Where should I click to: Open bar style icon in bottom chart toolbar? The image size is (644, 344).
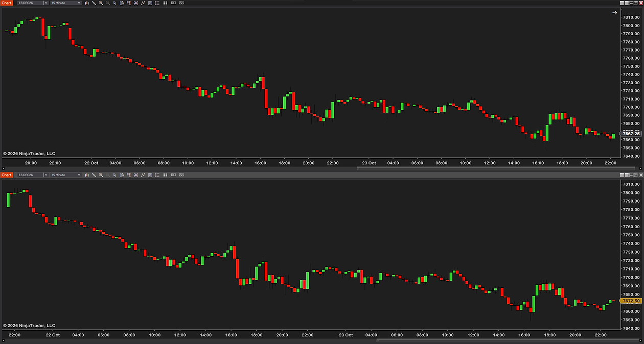[x=87, y=175]
